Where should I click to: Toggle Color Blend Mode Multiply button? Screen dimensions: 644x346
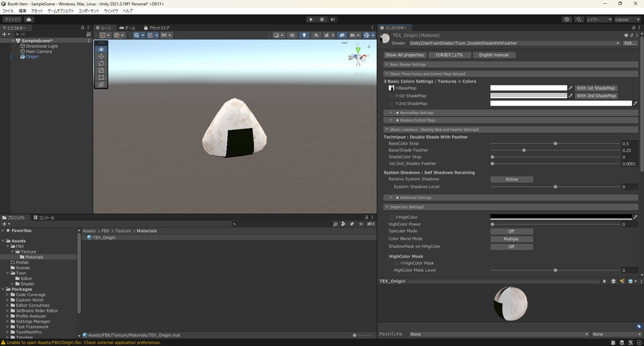point(512,239)
